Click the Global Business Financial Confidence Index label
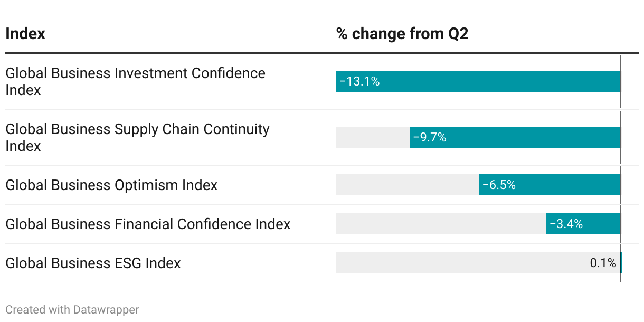Viewport: 644px width, 322px height. click(148, 224)
